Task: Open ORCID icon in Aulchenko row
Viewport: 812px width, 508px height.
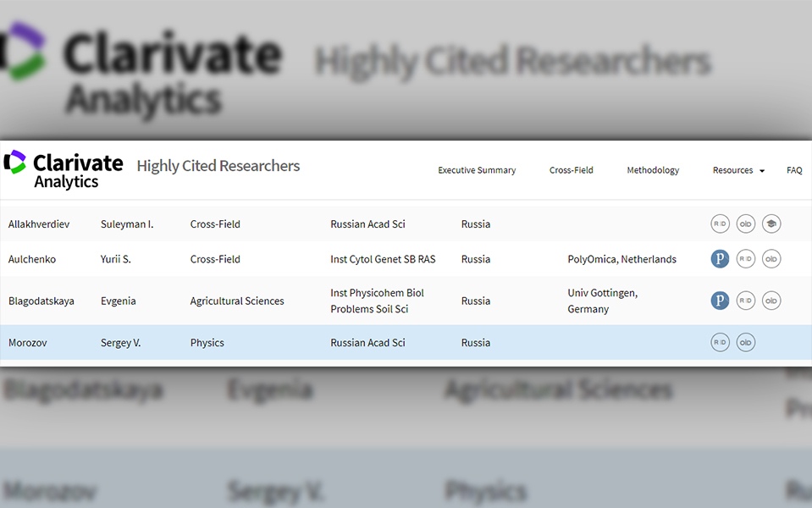Action: [x=771, y=258]
